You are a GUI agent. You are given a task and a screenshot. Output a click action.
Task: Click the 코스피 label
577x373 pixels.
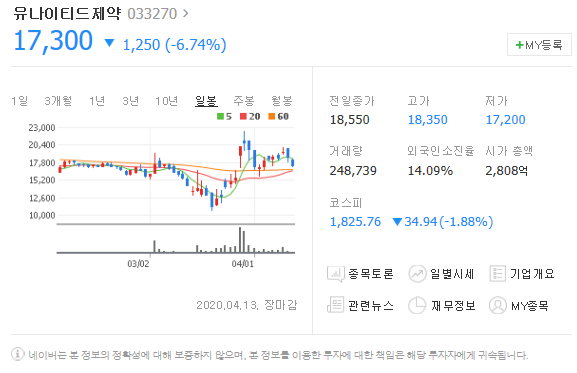346,203
